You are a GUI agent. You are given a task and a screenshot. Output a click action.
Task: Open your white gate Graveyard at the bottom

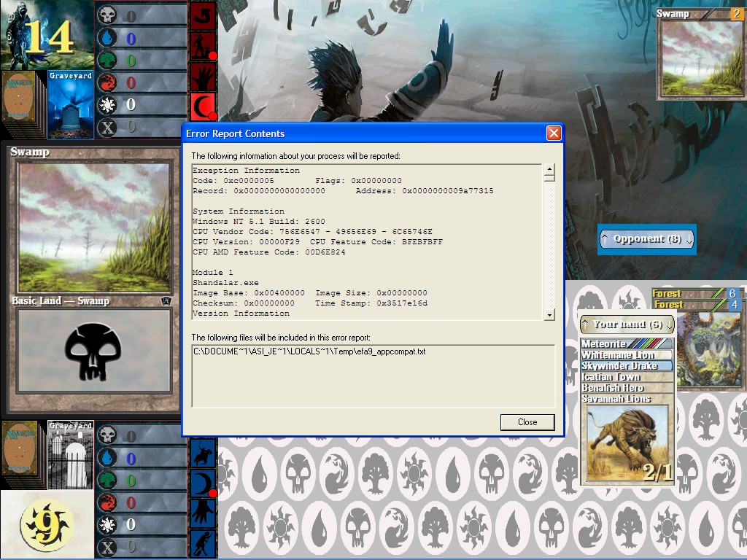point(71,455)
